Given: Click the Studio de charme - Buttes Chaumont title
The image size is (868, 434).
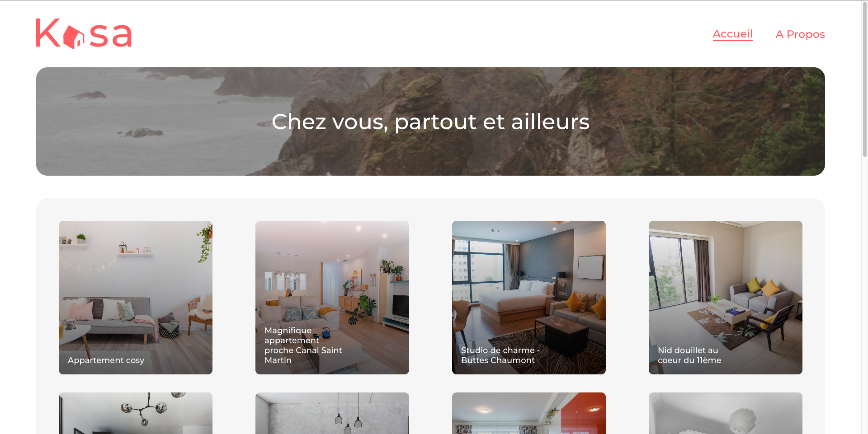Looking at the screenshot, I should click(500, 355).
